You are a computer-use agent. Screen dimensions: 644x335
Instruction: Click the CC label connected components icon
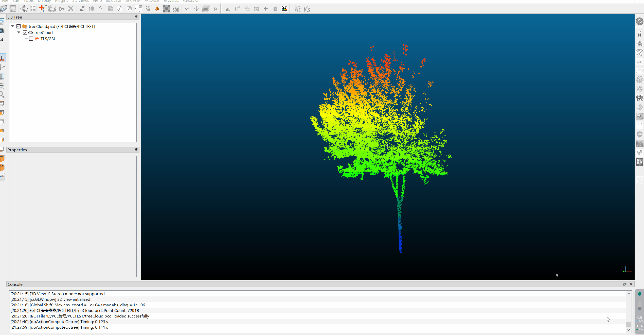148,9
